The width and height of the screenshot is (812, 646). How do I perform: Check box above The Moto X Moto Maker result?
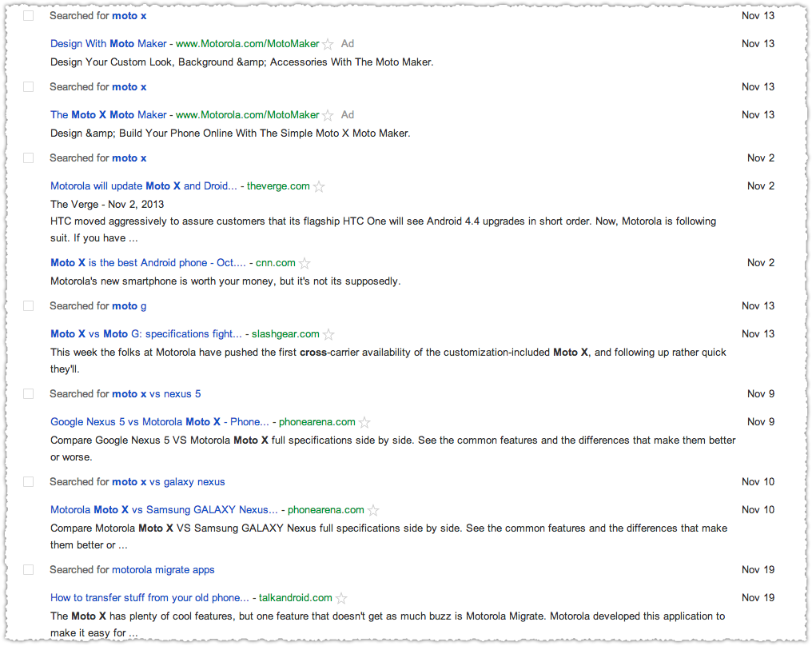coord(29,86)
